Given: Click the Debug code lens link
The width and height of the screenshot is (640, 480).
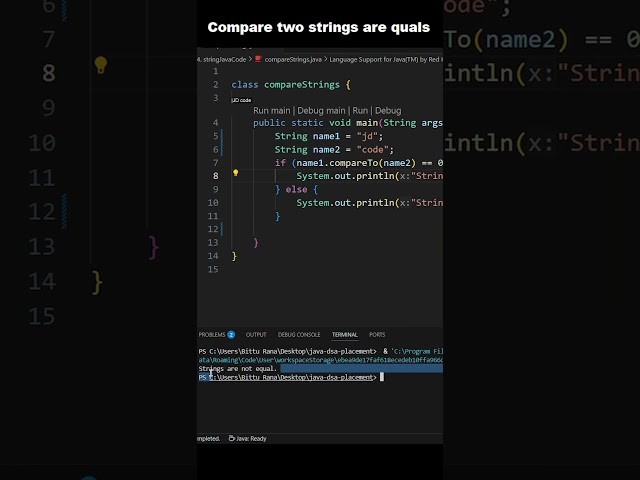Looking at the screenshot, I should [388, 111].
